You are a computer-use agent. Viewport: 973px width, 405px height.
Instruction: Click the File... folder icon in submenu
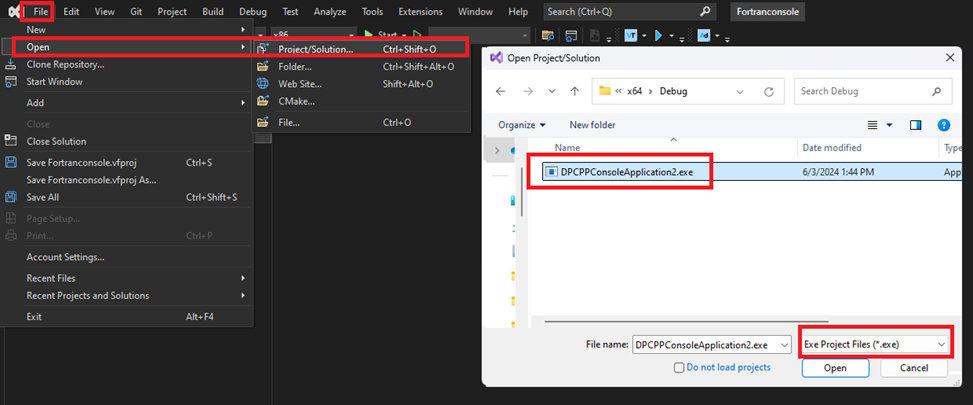[263, 122]
